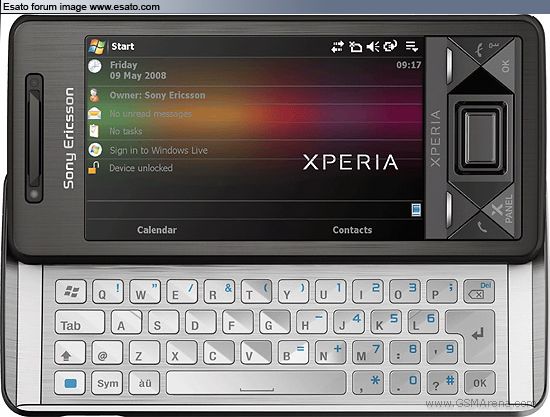Hit the àü accent key

coord(145,383)
